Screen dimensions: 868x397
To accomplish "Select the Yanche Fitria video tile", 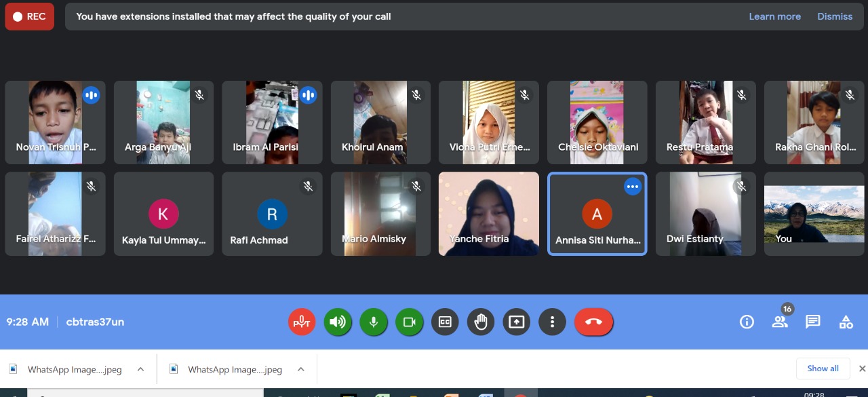I will [489, 214].
